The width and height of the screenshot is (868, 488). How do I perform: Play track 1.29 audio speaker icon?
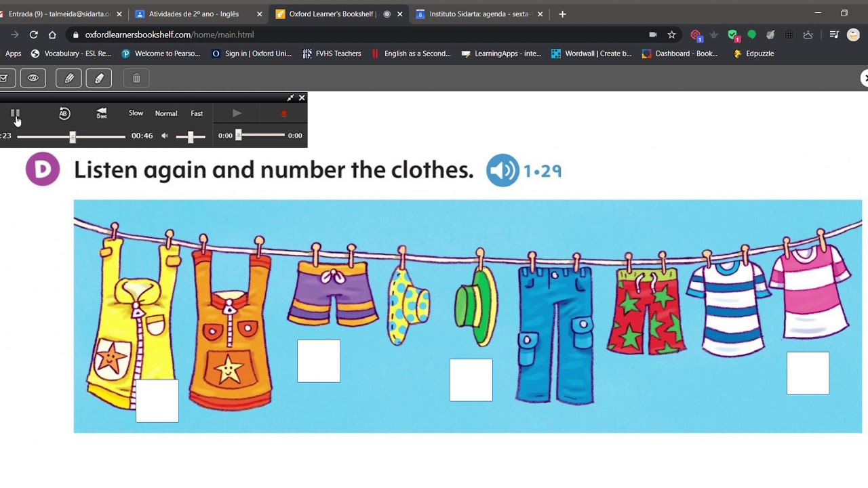(x=502, y=171)
